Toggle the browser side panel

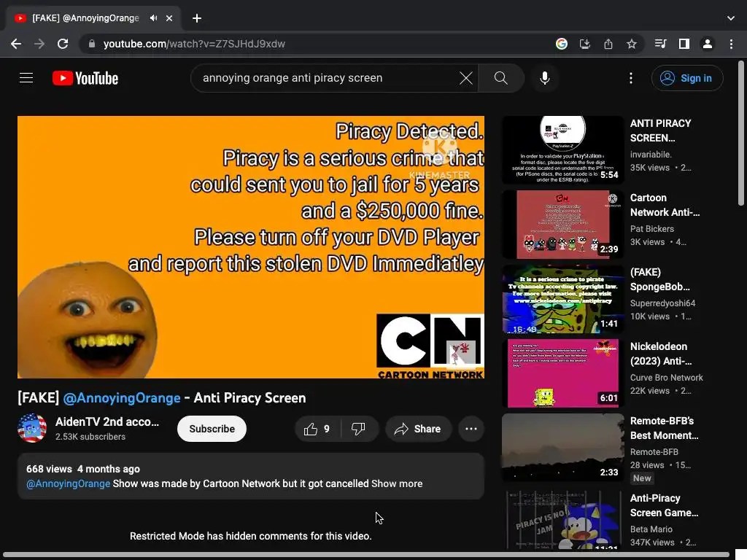[684, 44]
